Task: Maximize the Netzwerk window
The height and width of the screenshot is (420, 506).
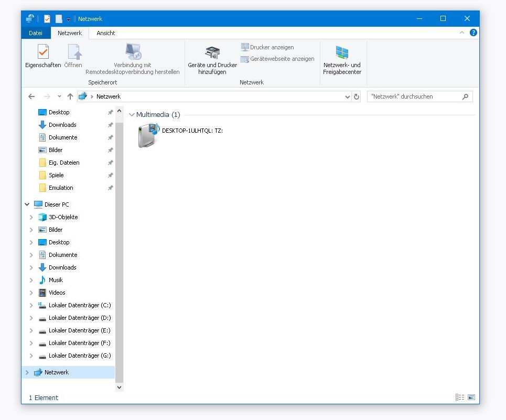Action: pyautogui.click(x=443, y=18)
